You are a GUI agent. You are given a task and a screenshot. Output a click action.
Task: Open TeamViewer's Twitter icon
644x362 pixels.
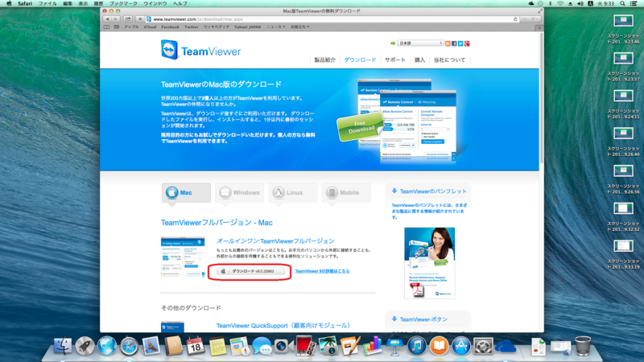tap(460, 43)
